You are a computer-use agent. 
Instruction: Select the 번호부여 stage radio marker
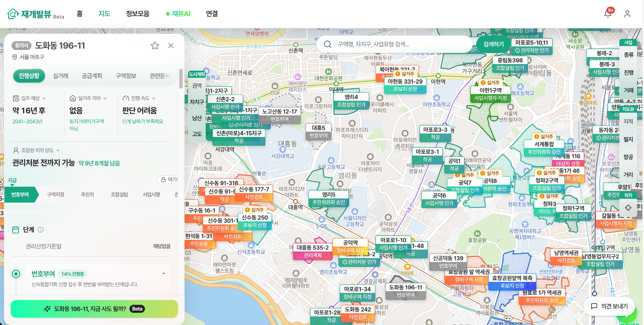[x=16, y=274]
